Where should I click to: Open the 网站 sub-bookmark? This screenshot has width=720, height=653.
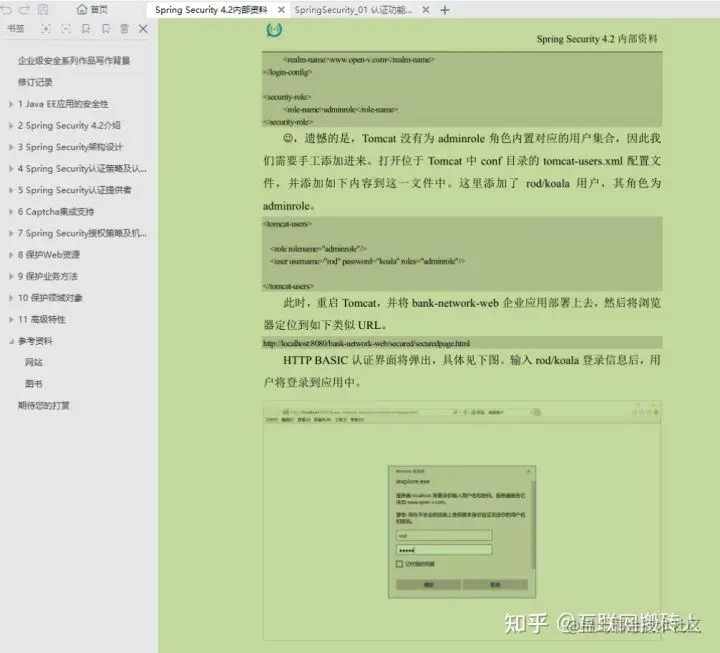(x=34, y=362)
